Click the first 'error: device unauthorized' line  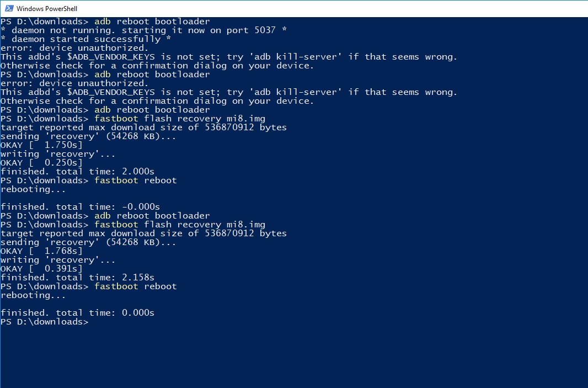[x=74, y=48]
